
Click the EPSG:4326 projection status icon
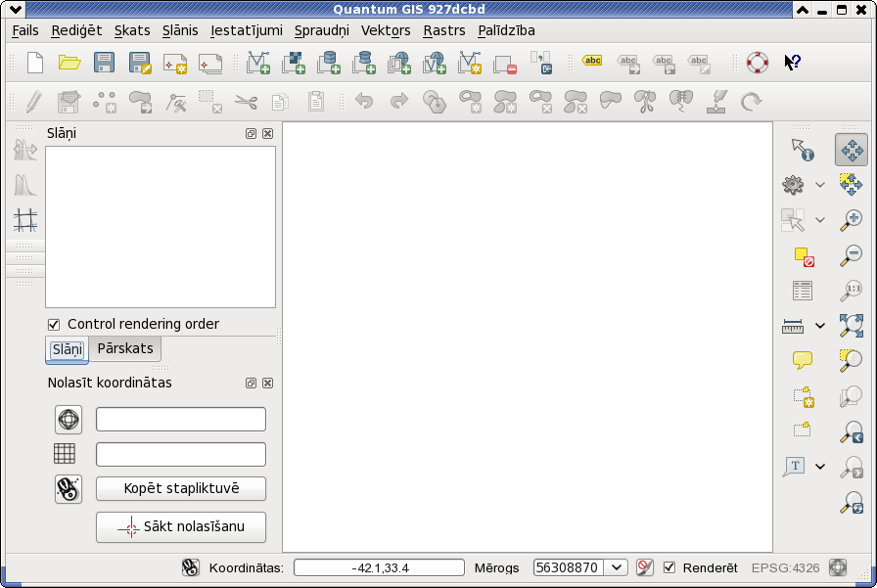[837, 567]
